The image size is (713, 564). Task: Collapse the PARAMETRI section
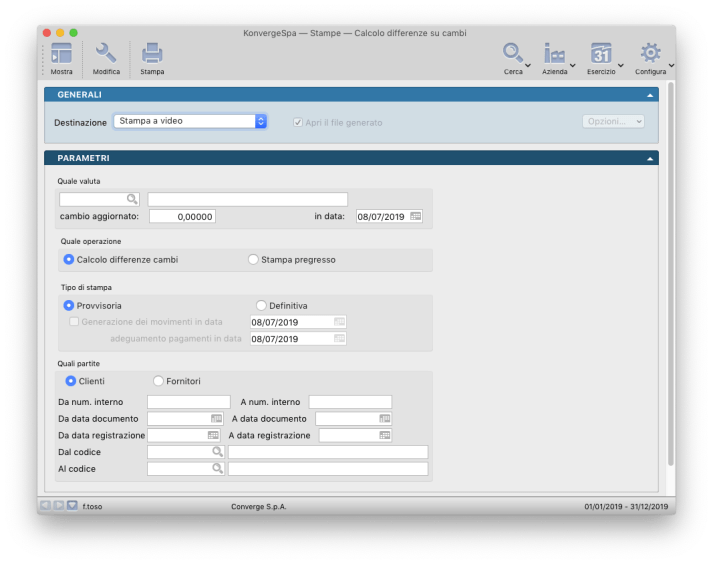pos(650,158)
